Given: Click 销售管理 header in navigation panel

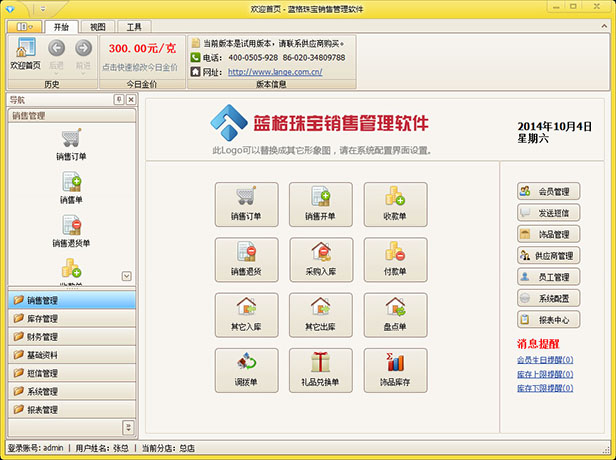Looking at the screenshot, I should pos(72,115).
